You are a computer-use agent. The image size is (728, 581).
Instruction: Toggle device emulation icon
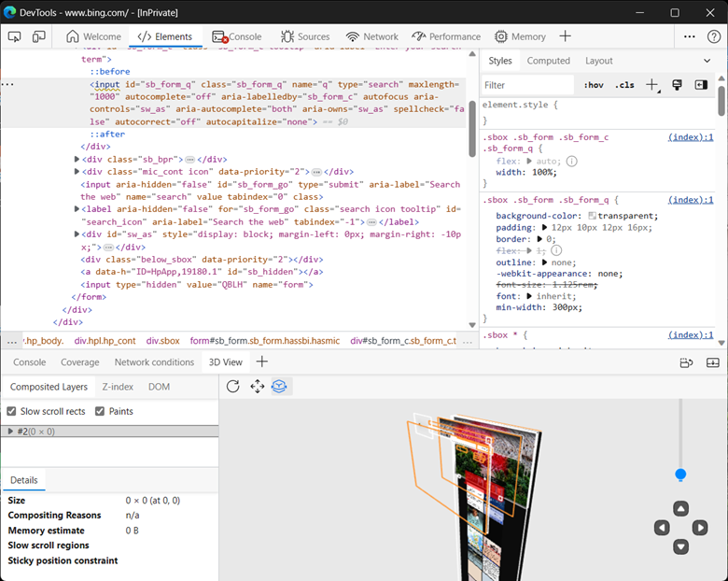click(38, 36)
